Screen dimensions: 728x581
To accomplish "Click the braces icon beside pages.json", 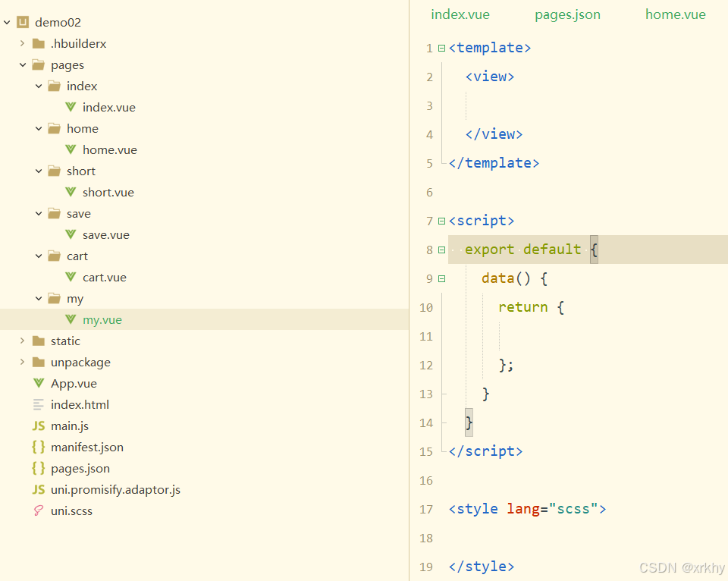I will [39, 468].
